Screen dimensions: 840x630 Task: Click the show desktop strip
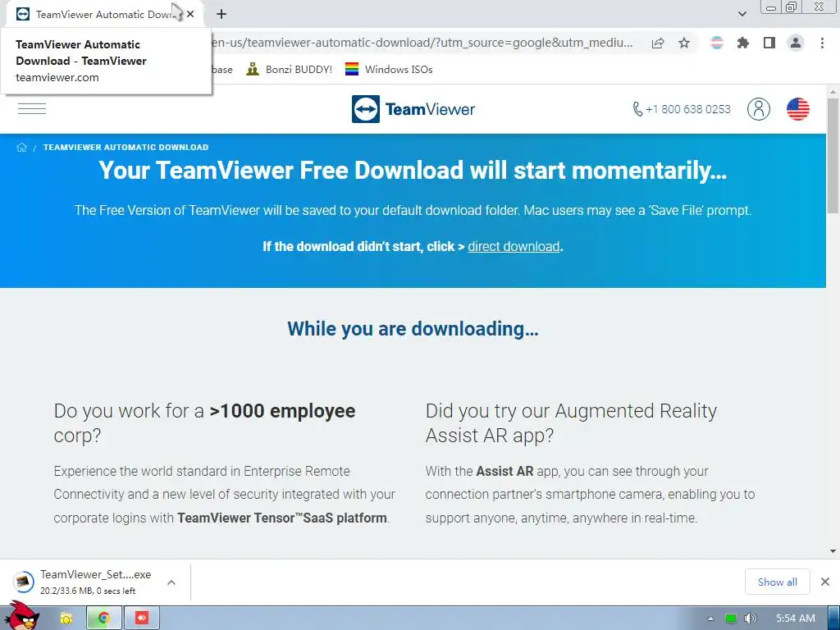pyautogui.click(x=834, y=619)
